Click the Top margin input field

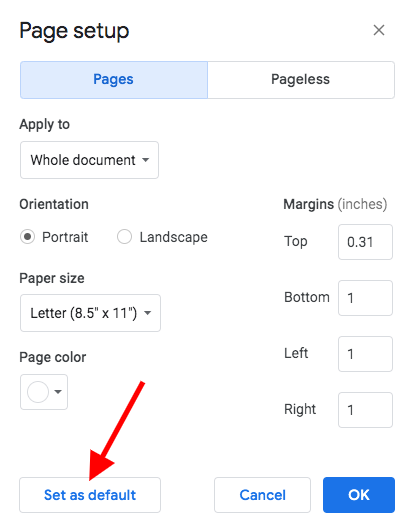tap(365, 242)
